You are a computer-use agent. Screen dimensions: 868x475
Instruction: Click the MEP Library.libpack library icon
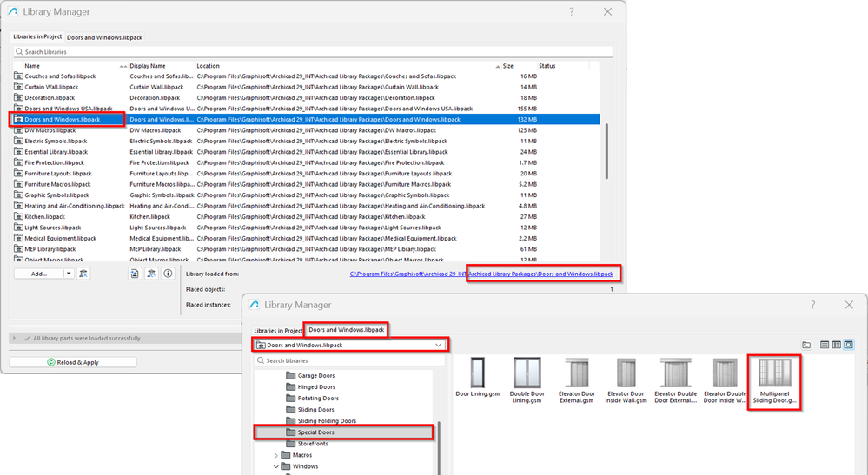tap(19, 249)
